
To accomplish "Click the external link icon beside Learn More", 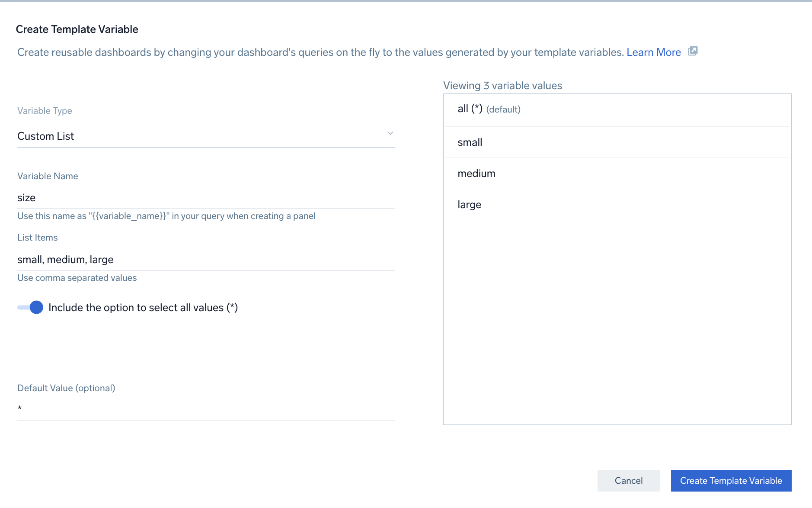I will (x=693, y=51).
